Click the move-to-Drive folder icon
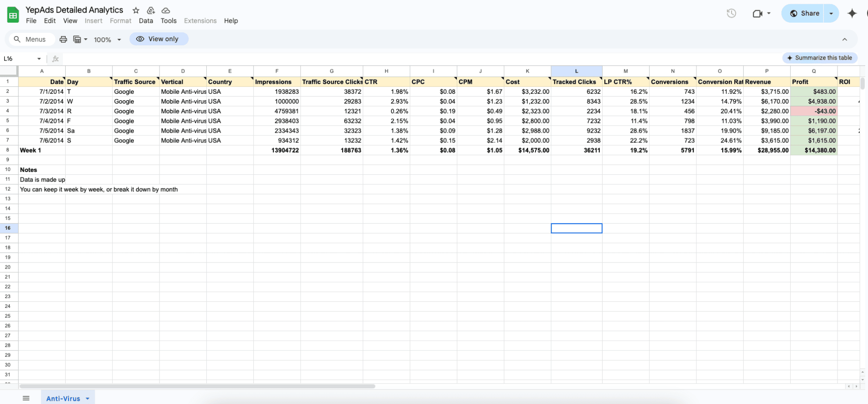868x404 pixels. (151, 10)
